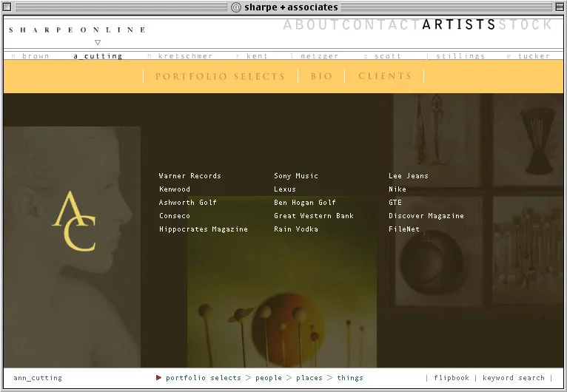Open the things category link
The image size is (567, 392).
350,378
